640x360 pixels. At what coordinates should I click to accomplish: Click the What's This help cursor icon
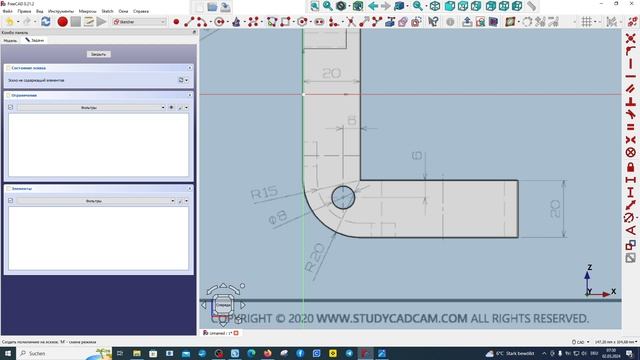pyautogui.click(x=433, y=22)
